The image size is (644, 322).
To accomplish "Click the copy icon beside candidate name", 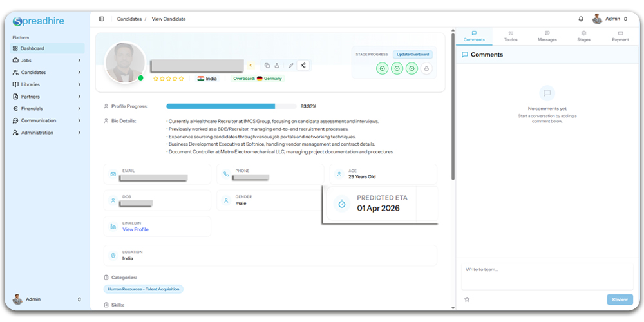I will coord(267,65).
